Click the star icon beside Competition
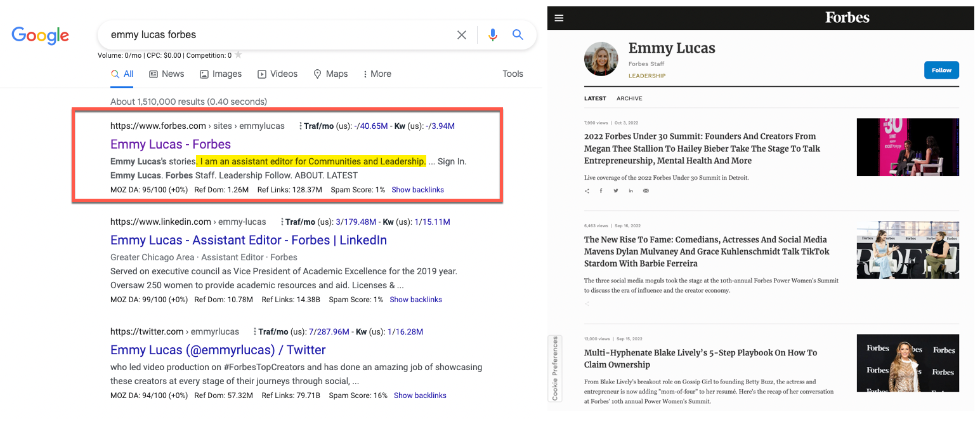This screenshot has height=426, width=980. (238, 55)
